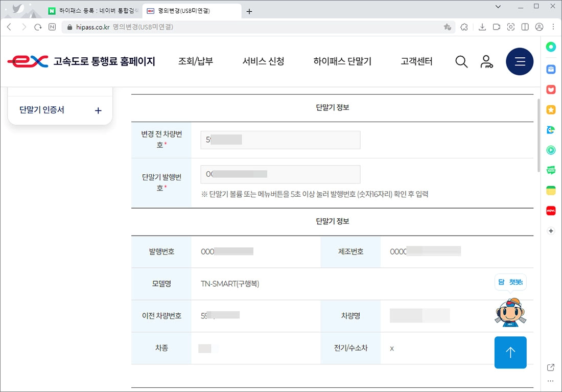This screenshot has height=392, width=562.
Task: Click the scroll-to-top arrow button
Action: click(510, 352)
